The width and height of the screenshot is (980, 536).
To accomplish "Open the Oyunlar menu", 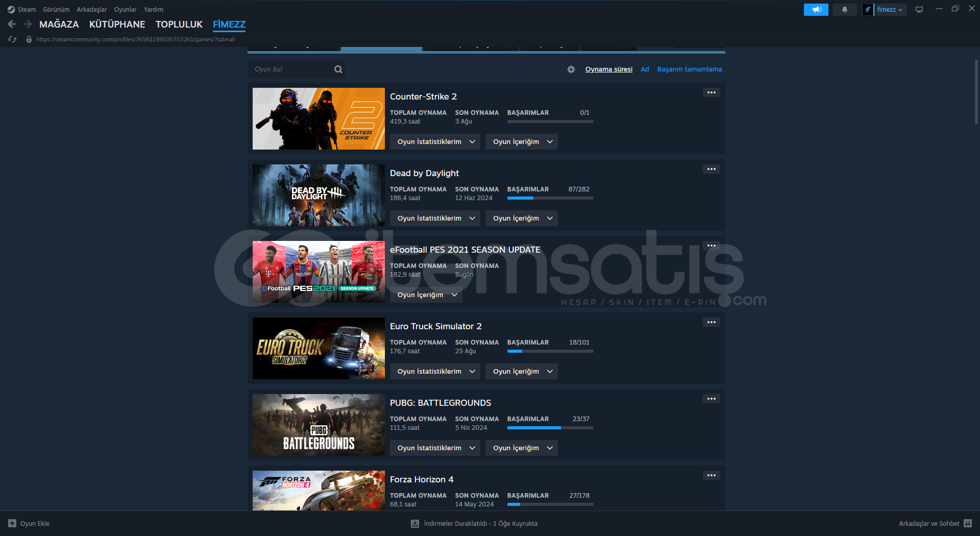I will (125, 10).
